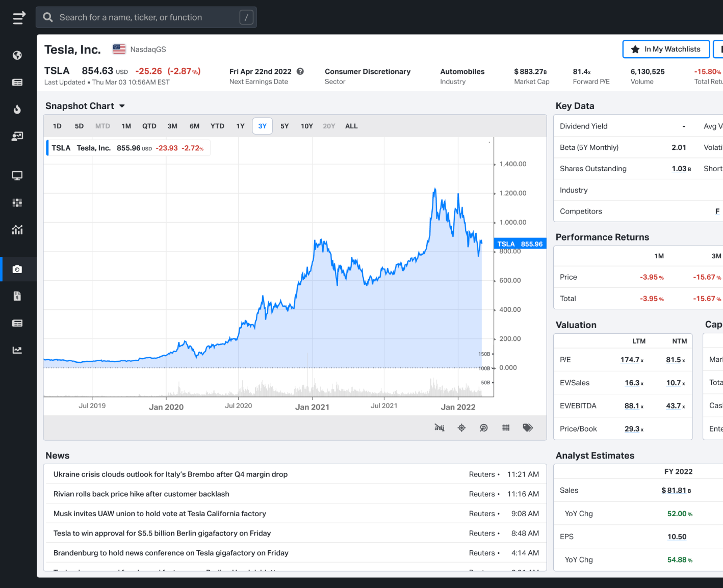Screen dimensions: 723x588
Task: Open the flame trending icon in sidebar
Action: (x=17, y=109)
